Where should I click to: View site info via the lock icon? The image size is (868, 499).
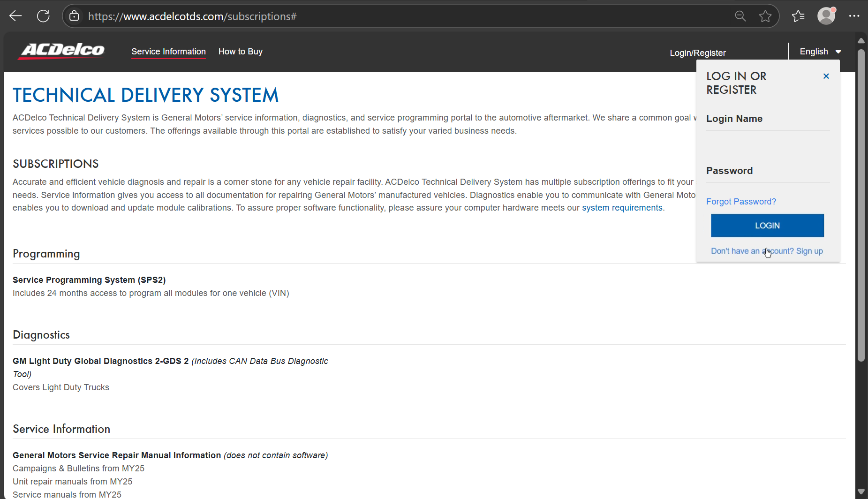point(74,16)
